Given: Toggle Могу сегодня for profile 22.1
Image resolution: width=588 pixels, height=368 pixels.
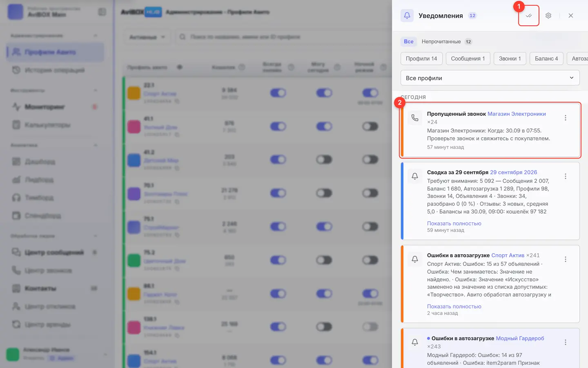Looking at the screenshot, I should 324,93.
